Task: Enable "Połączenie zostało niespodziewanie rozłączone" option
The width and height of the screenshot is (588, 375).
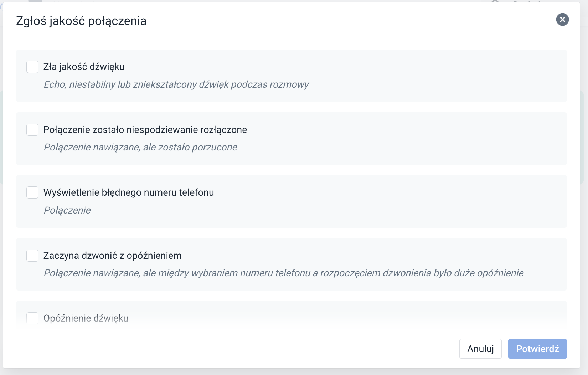Action: point(32,129)
